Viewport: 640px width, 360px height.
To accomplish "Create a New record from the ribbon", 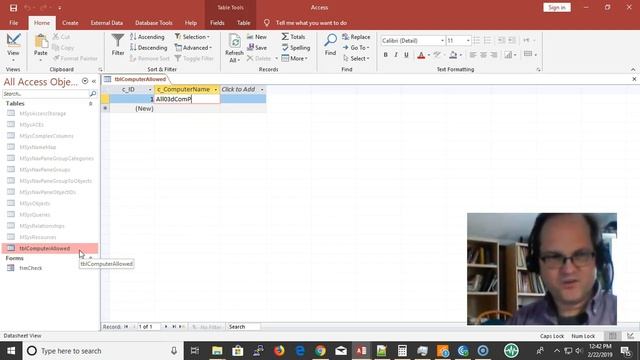I will click(257, 37).
